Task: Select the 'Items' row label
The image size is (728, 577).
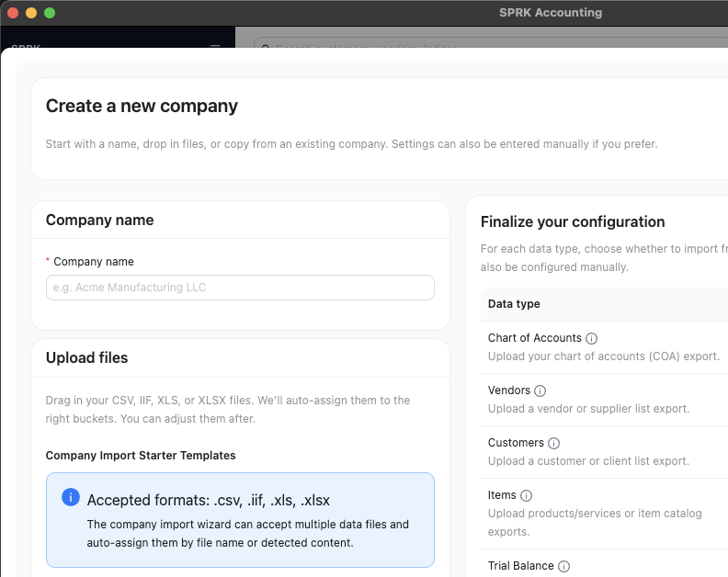Action: coord(502,495)
